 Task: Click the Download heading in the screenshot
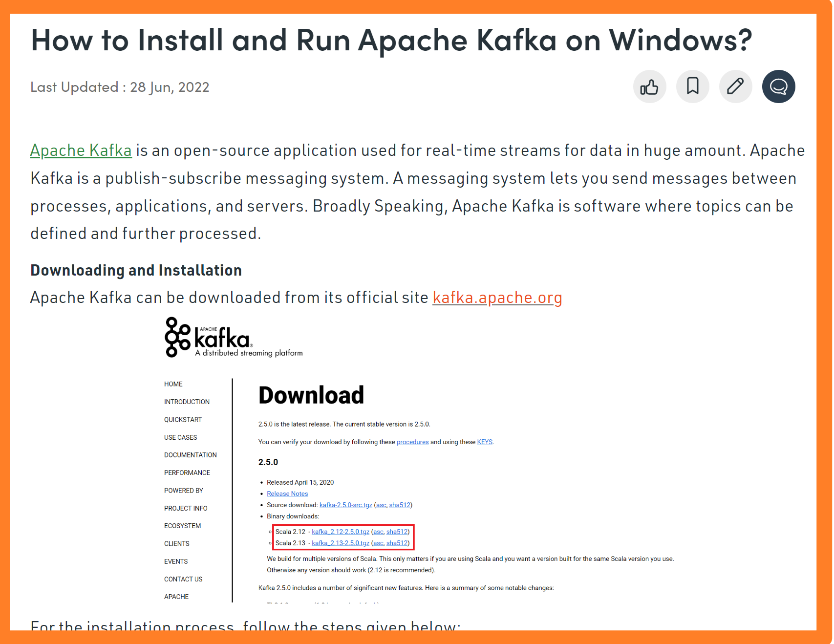tap(311, 395)
